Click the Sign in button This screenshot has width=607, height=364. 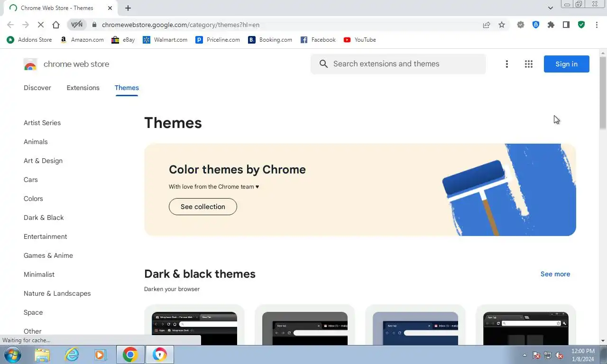coord(566,64)
